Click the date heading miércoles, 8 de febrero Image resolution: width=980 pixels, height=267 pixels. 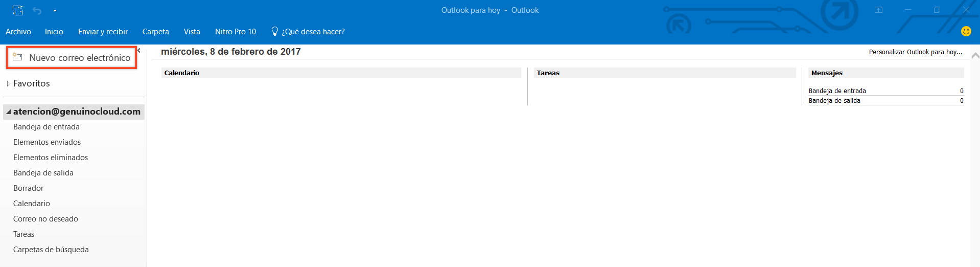[x=231, y=52]
